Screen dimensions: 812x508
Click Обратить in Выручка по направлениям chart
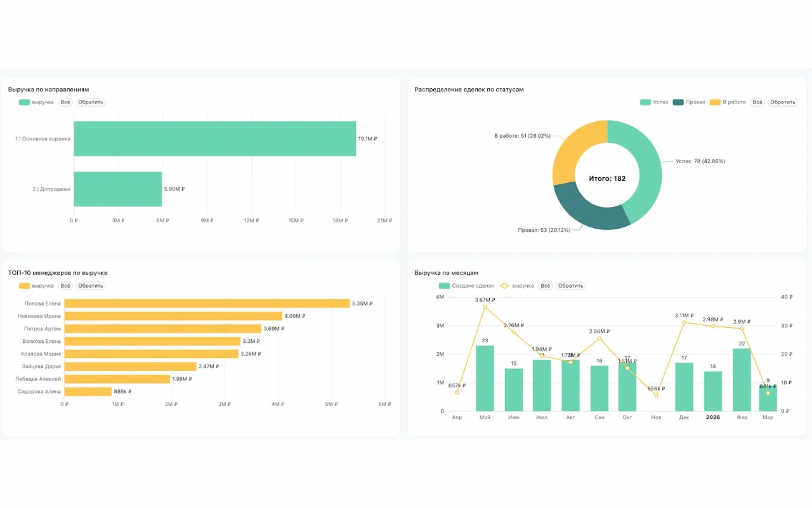(91, 102)
